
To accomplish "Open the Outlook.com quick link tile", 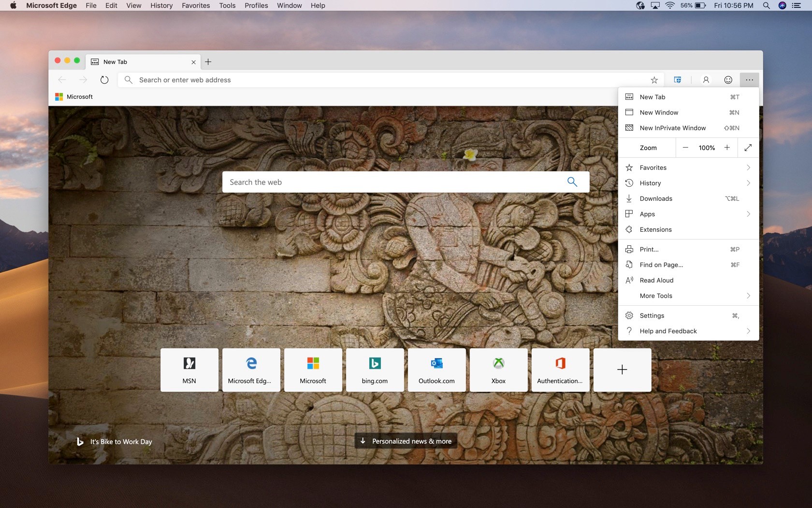I will (436, 370).
